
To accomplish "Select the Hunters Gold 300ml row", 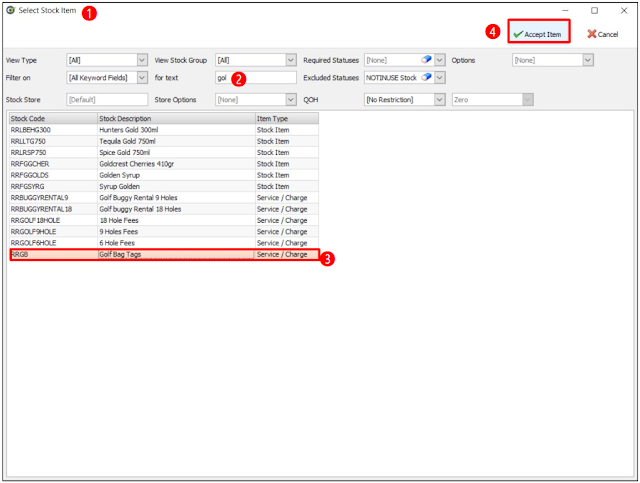I will (164, 130).
